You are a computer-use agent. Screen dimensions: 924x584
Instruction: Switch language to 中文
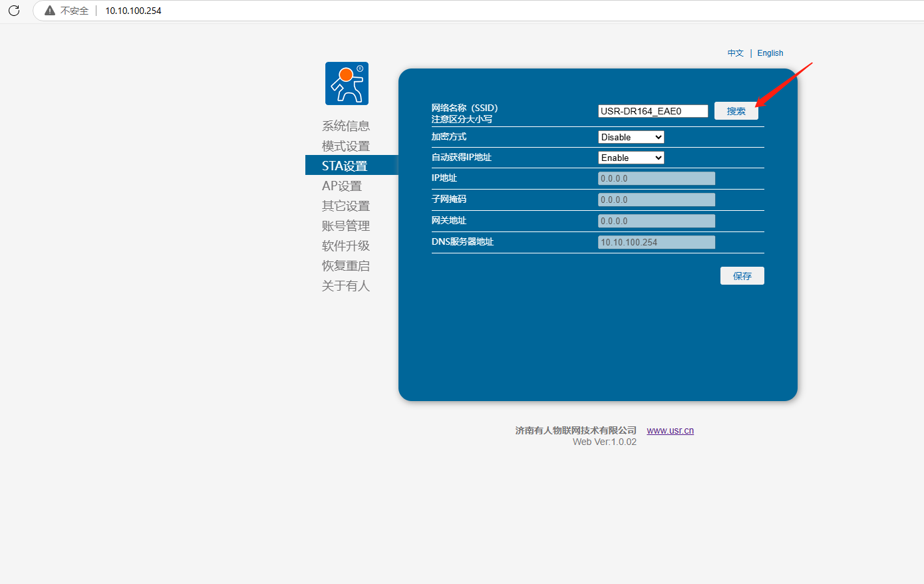735,53
